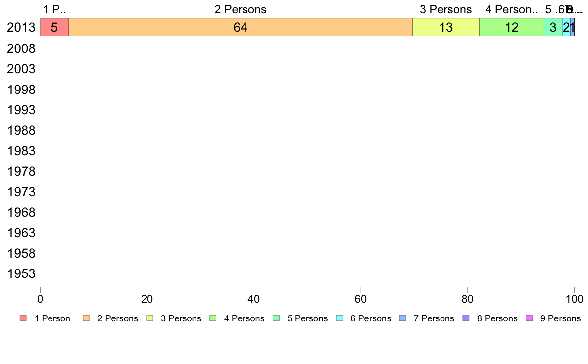Viewport: 588px width, 364px height.
Task: Click the purple 8 Persons legend swatch
Action: pos(466,318)
